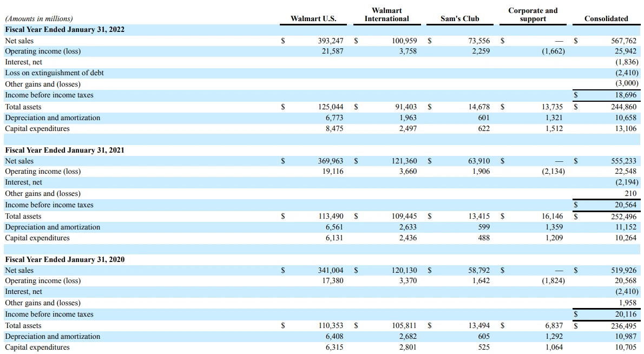This screenshot has width=644, height=354.
Task: Select 2021 International net sales 121,360
Action: [x=404, y=161]
